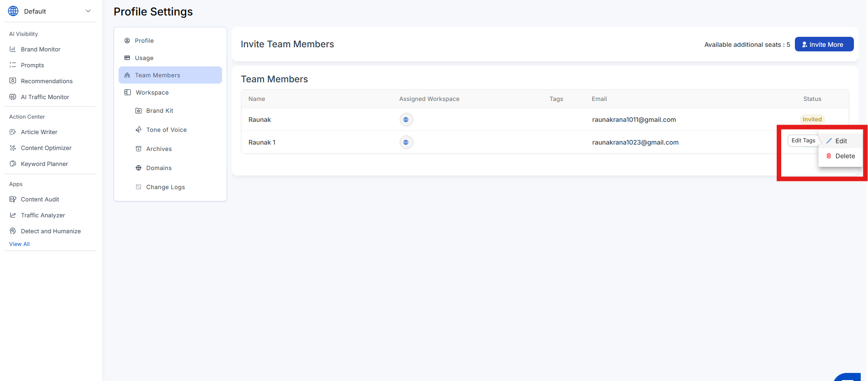Open Archives under Workspace
This screenshot has height=381, width=868.
(x=159, y=149)
